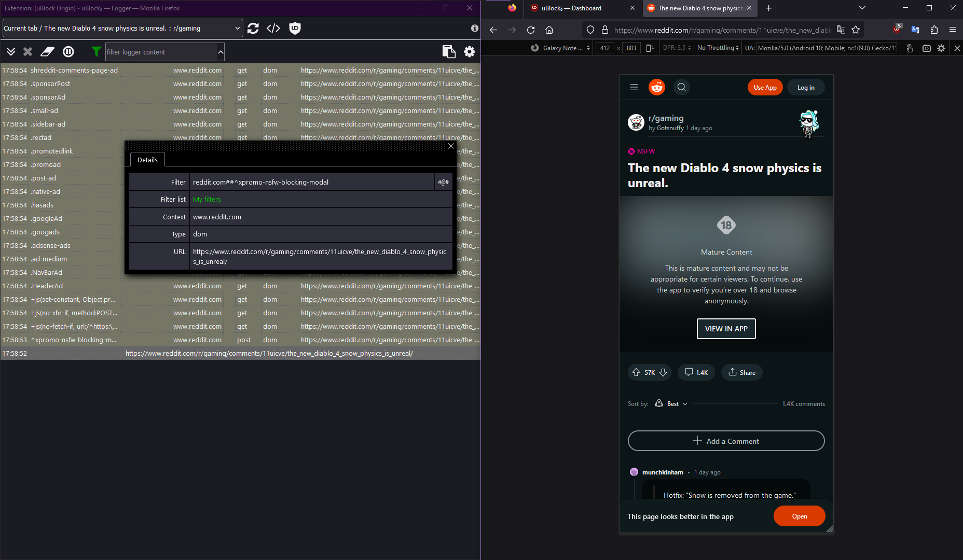Screen dimensions: 963x560
Task: Clear the logger using the eraser icon
Action: pyautogui.click(x=47, y=51)
